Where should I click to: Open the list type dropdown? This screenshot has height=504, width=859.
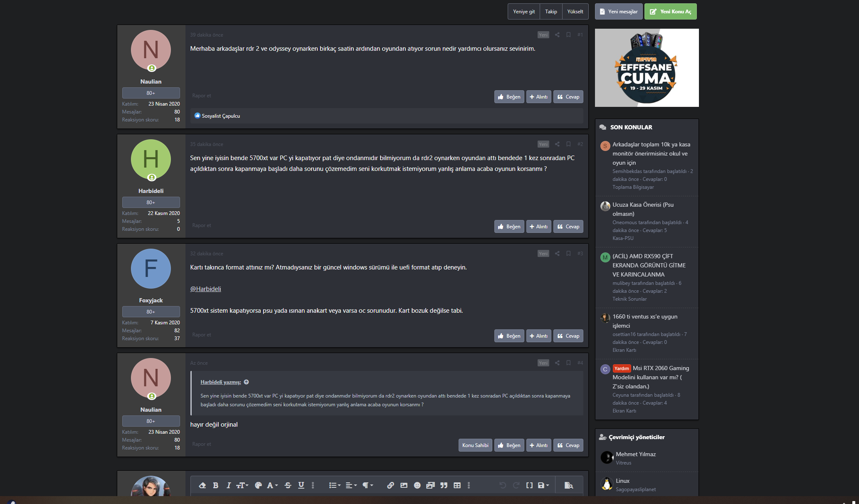(334, 485)
